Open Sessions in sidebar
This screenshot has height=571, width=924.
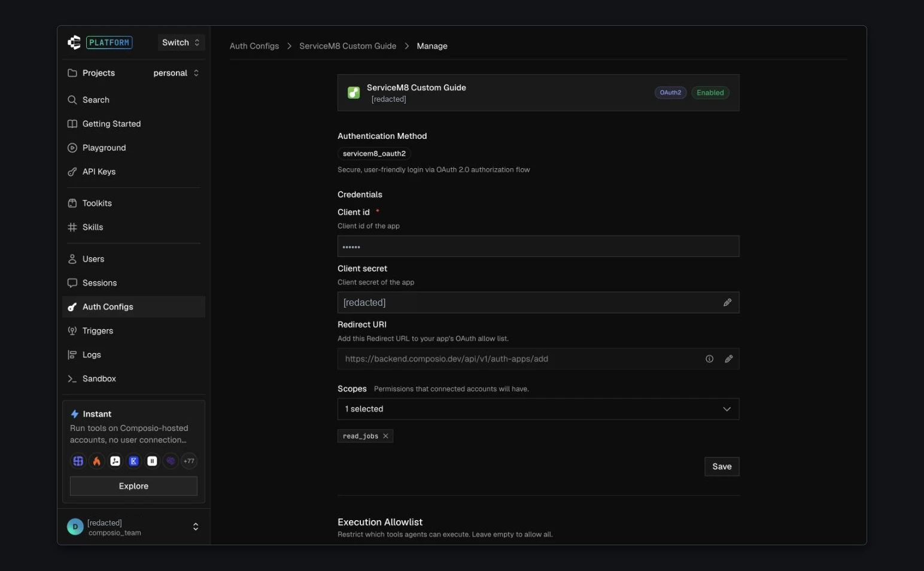[133, 283]
